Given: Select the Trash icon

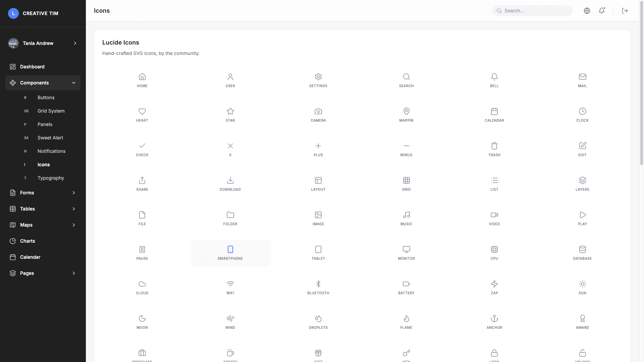Looking at the screenshot, I should click(x=494, y=148).
